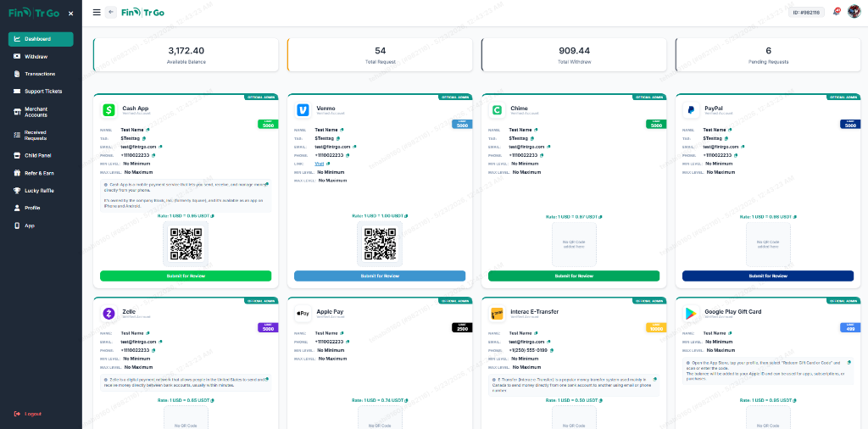The image size is (868, 429).
Task: Copy the Cash App phone number
Action: click(153, 155)
